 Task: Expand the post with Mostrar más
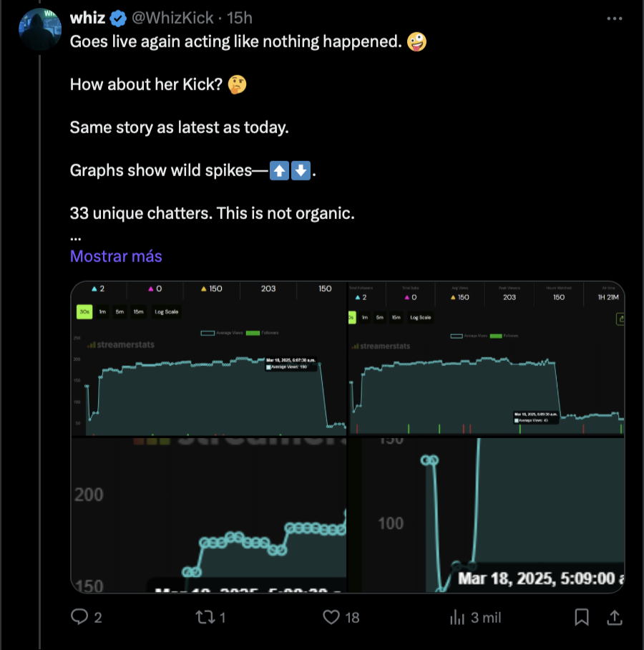point(116,256)
